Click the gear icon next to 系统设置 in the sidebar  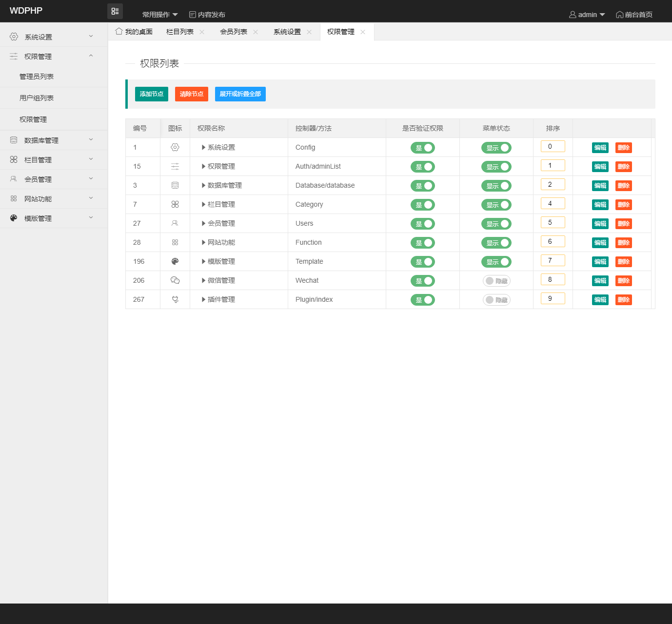(14, 37)
